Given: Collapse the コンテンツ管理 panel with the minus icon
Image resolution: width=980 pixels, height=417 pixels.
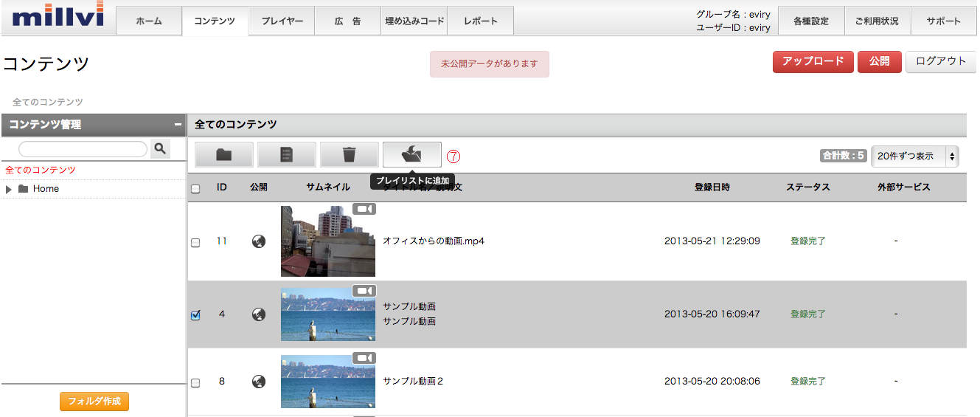Looking at the screenshot, I should (178, 125).
